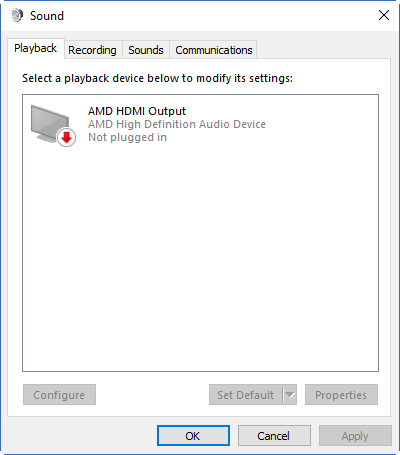Viewport: 400px width, 455px height.
Task: Click the red down-arrow unplugged status badge
Action: [67, 137]
